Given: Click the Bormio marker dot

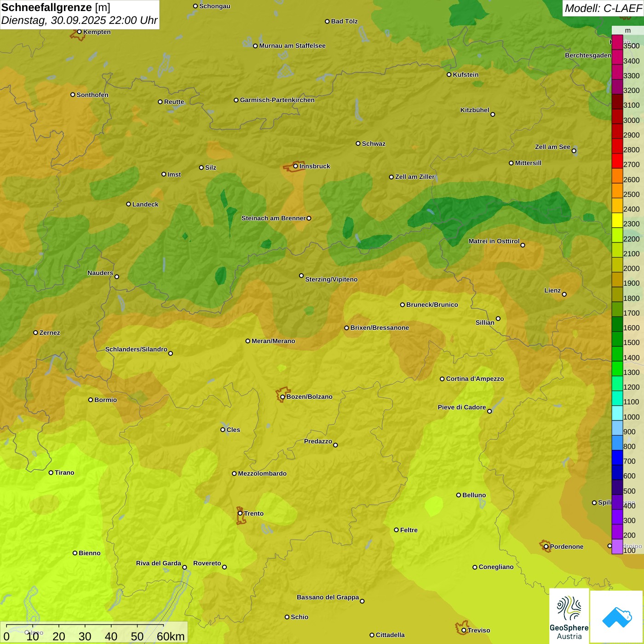Looking at the screenshot, I should pos(91,400).
